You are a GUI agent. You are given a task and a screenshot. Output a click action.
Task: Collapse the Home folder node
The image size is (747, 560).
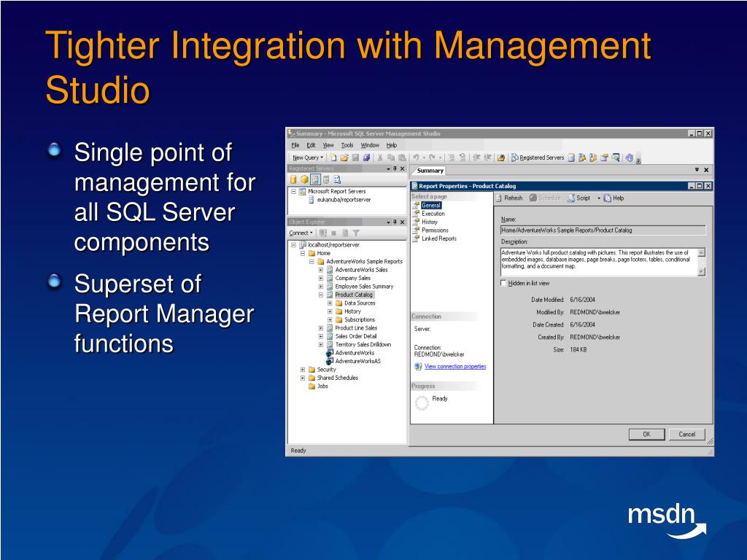[x=303, y=253]
